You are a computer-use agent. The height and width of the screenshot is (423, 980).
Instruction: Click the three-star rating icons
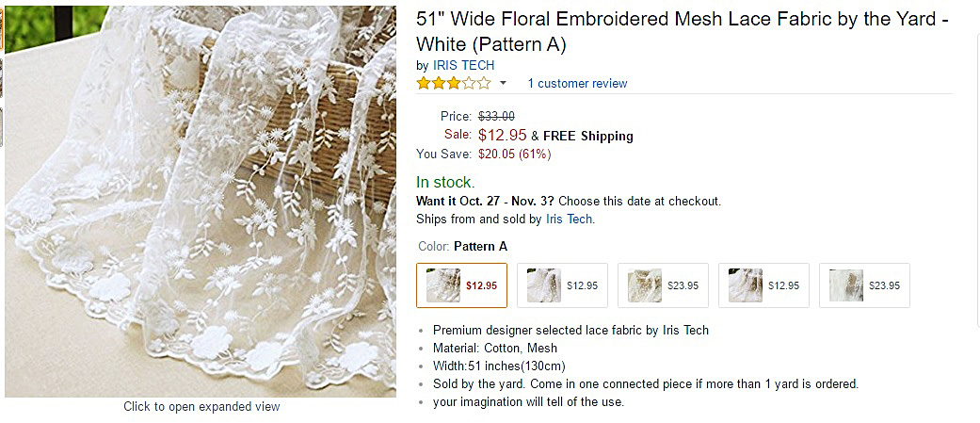pos(453,83)
